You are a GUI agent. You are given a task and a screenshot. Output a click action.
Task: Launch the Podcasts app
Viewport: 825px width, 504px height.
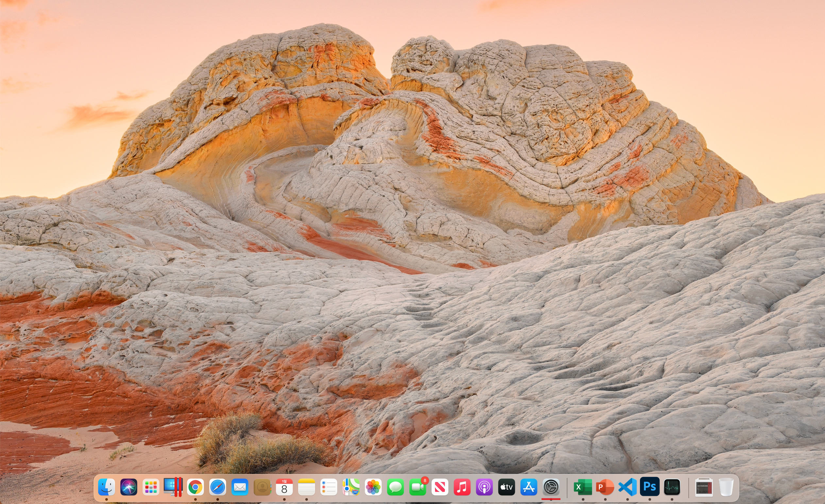click(x=484, y=487)
